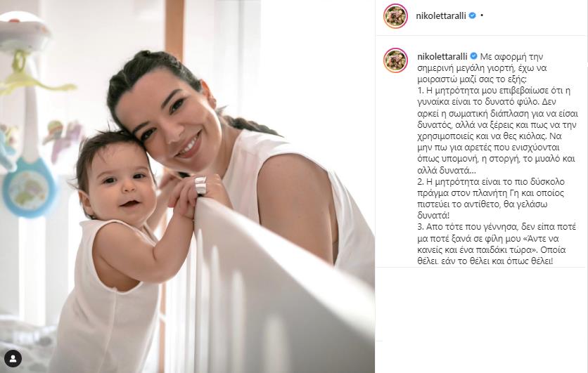Open nikolettaralli profile from the caption username
Screen dimensions: 588x373
pos(442,56)
